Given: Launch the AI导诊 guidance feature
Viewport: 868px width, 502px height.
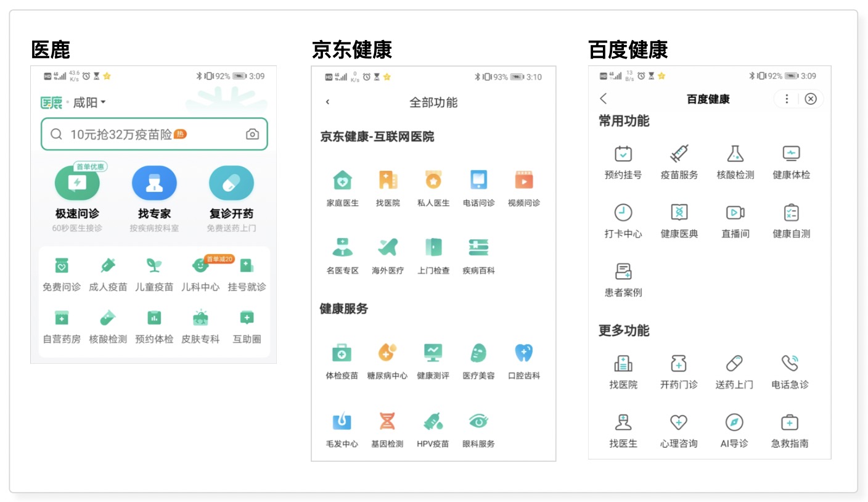Looking at the screenshot, I should pos(734,430).
